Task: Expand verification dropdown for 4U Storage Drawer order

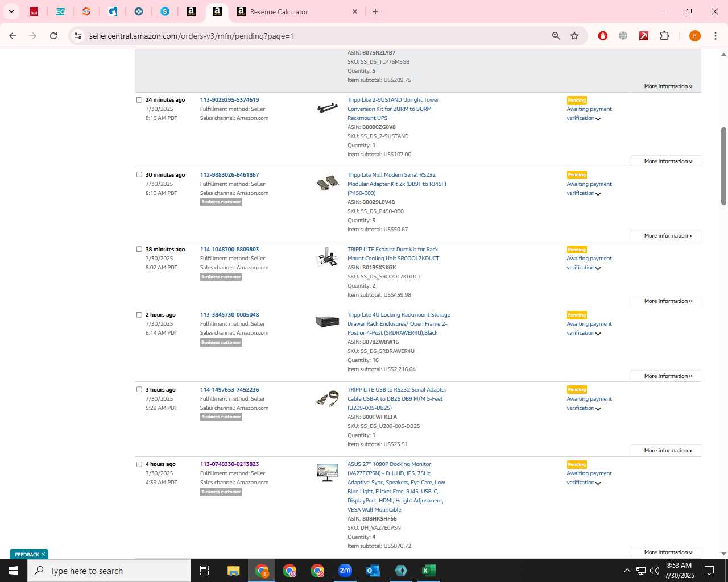Action: [x=598, y=334]
